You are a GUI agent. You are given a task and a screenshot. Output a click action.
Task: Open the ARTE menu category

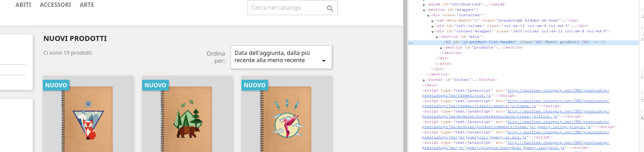[x=87, y=5]
